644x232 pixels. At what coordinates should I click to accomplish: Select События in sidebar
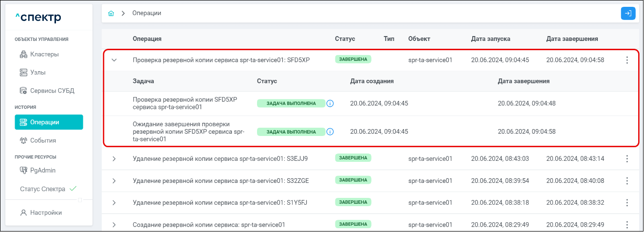tap(43, 140)
